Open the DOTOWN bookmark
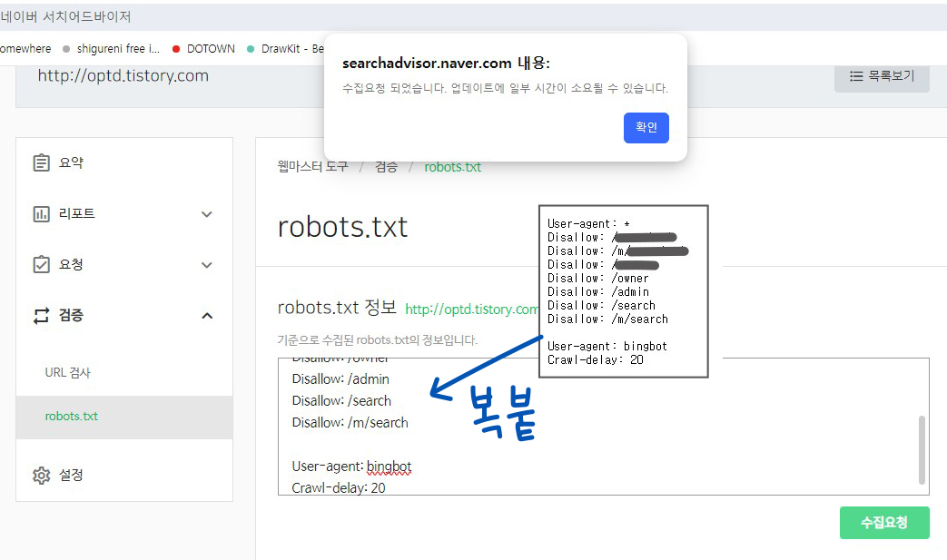The image size is (947, 560). [x=204, y=49]
